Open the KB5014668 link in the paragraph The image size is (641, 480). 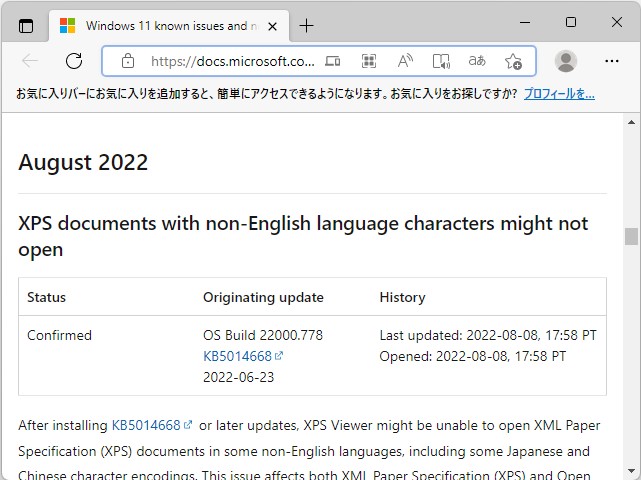point(152,425)
